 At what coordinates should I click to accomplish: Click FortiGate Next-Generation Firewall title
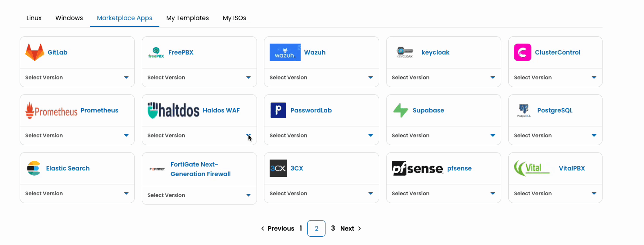pyautogui.click(x=201, y=169)
